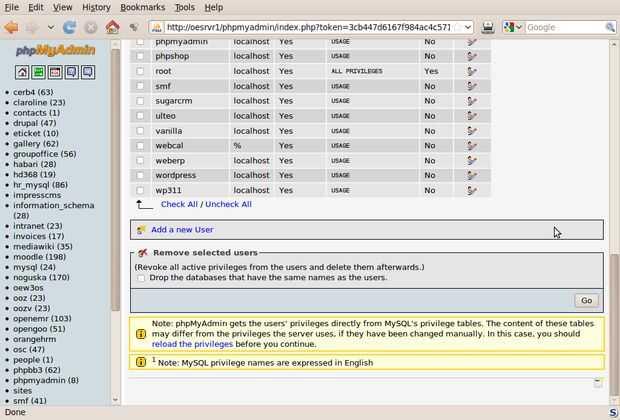Screen dimensions: 620x420
Task: Tick the checkbox for phpshop user
Action: [140, 56]
